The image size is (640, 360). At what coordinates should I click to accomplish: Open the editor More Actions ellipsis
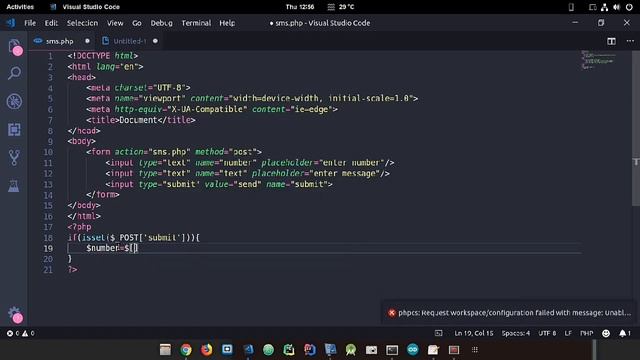[630, 41]
